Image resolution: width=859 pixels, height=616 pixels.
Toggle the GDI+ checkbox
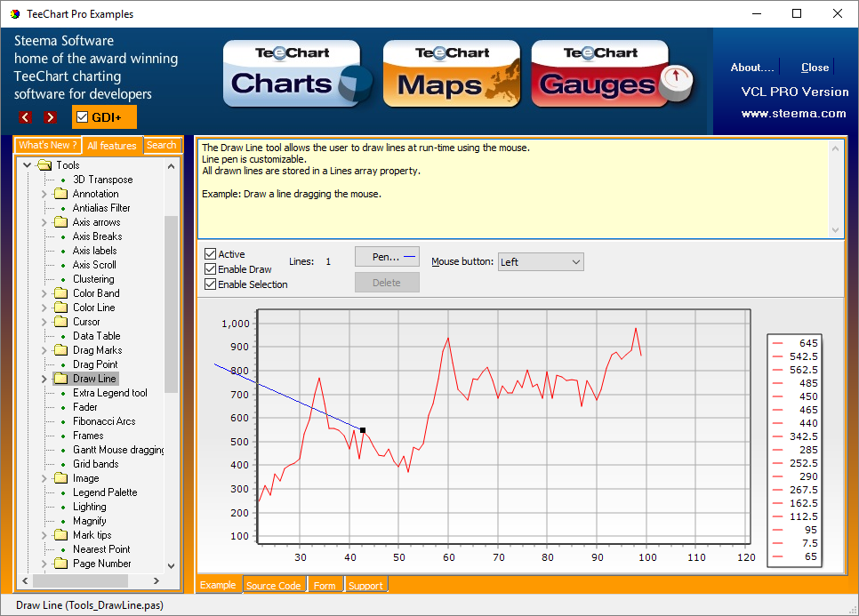pos(82,116)
